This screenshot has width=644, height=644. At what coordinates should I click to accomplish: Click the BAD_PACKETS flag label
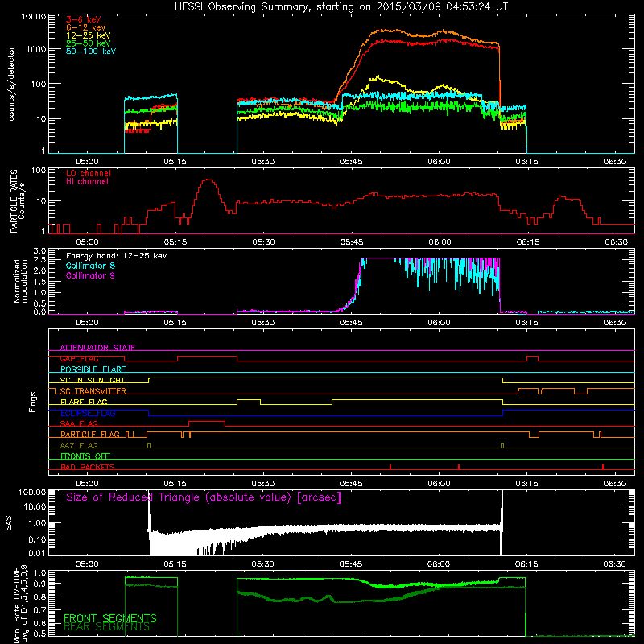[88, 467]
